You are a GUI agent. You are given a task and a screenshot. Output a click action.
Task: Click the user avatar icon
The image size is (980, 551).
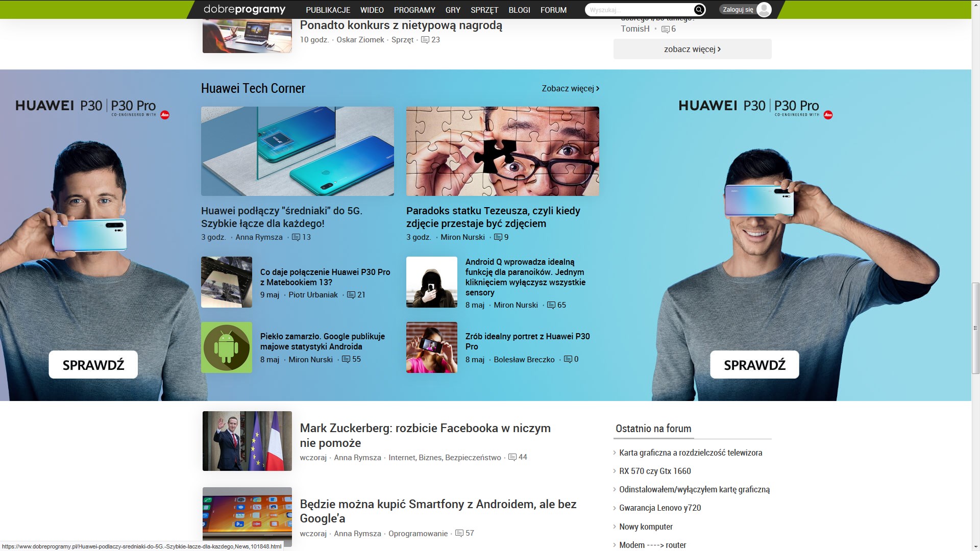(764, 10)
